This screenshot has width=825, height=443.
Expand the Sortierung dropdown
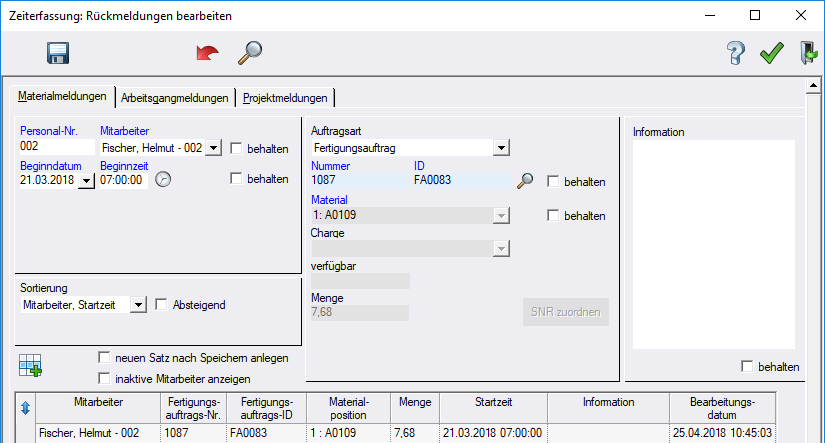click(x=139, y=304)
